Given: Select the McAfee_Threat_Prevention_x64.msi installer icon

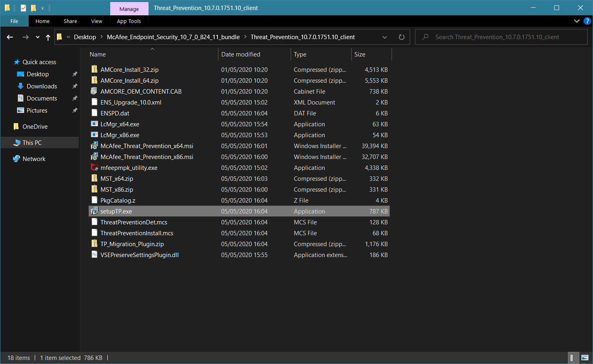Looking at the screenshot, I should pyautogui.click(x=94, y=146).
